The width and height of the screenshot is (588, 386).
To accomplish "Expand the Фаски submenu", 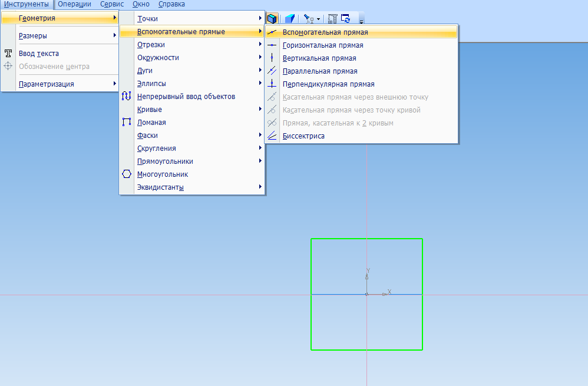I will [x=192, y=136].
